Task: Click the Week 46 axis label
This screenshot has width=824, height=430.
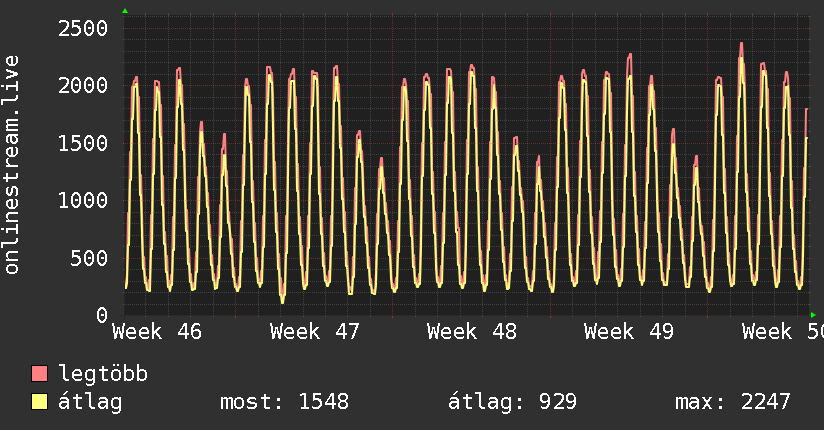Action: (157, 332)
